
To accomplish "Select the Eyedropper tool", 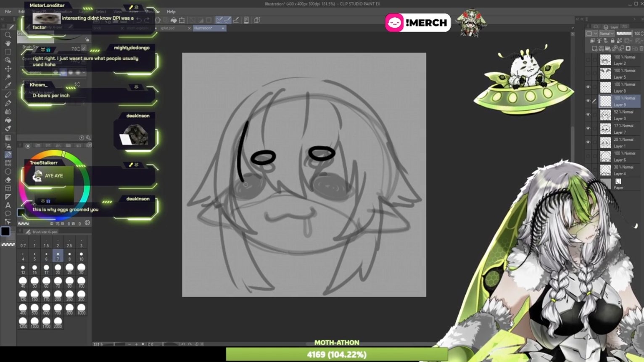I will [8, 86].
